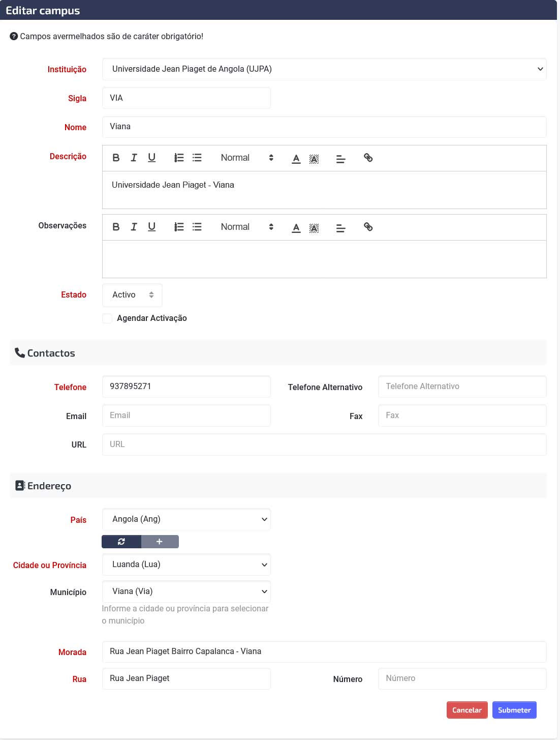Click the Contactos section header
This screenshot has height=740, width=560.
coord(278,353)
